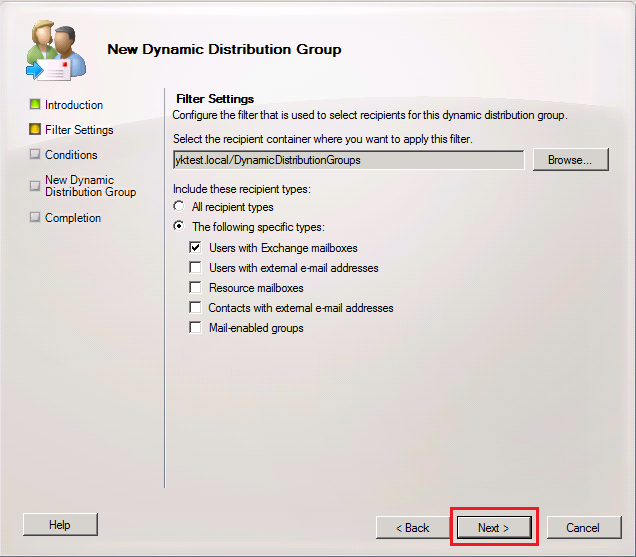Select the All recipient types radio button

pyautogui.click(x=179, y=207)
